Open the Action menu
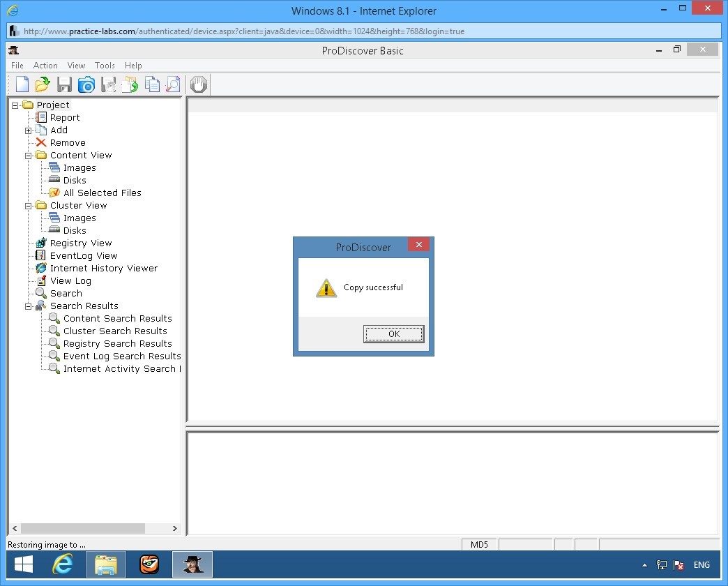Viewport: 728px width, 586px height. click(x=45, y=66)
